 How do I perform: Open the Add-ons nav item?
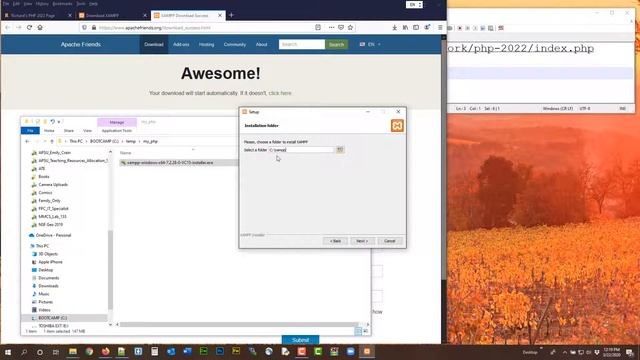tap(181, 44)
